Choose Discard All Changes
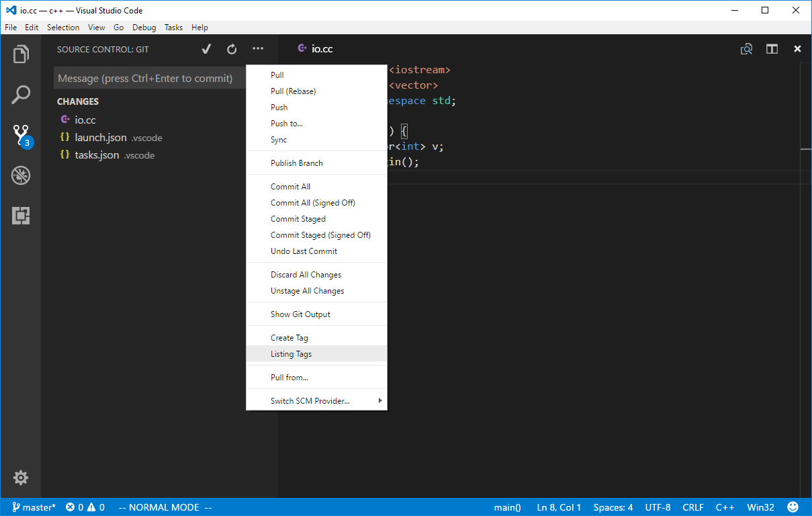 pos(316,275)
